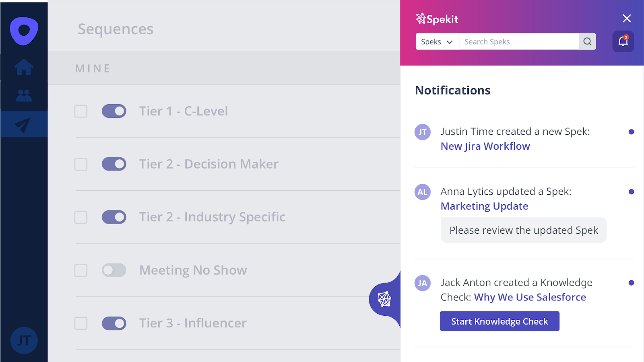Enable the Meeting No Show toggle

[x=114, y=270]
